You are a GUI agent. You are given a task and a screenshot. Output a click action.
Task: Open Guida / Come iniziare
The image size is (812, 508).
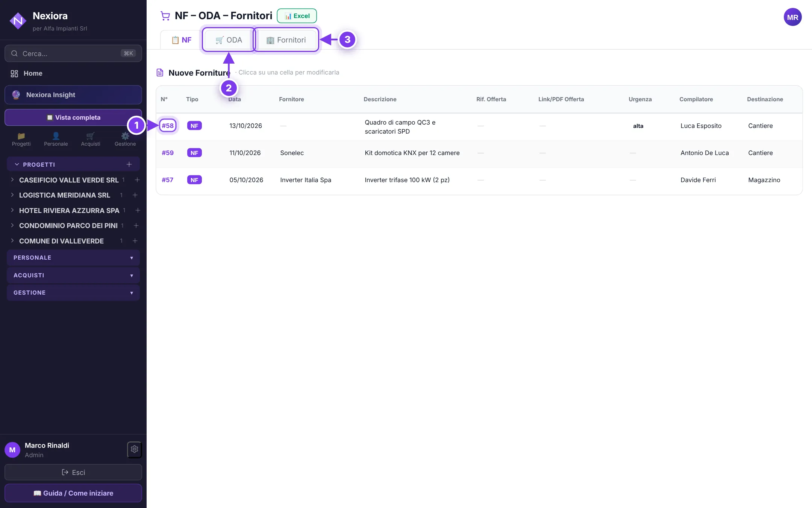click(x=73, y=493)
